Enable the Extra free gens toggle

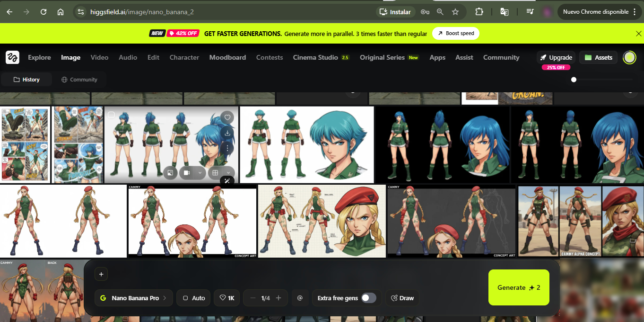[x=368, y=298]
